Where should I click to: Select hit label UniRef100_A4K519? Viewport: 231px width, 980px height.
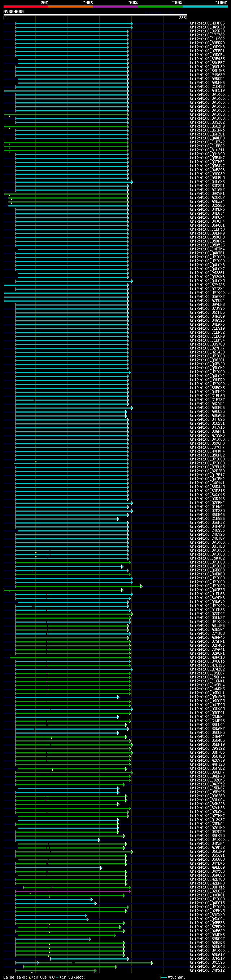pyautogui.click(x=208, y=90)
